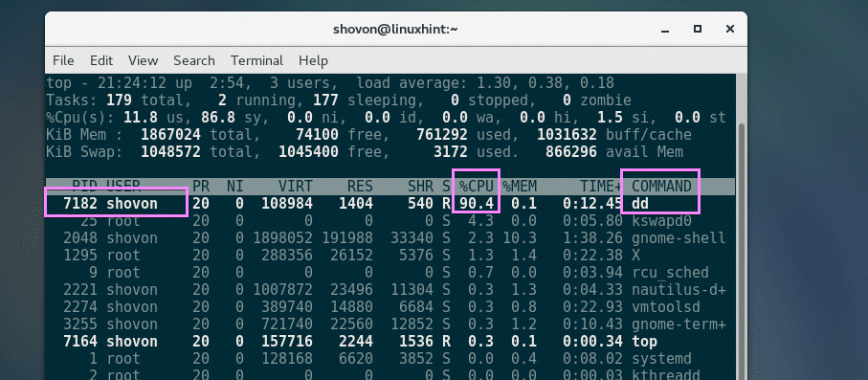The image size is (868, 380).
Task: Click the 1:38.26 TIME+ value
Action: click(592, 238)
